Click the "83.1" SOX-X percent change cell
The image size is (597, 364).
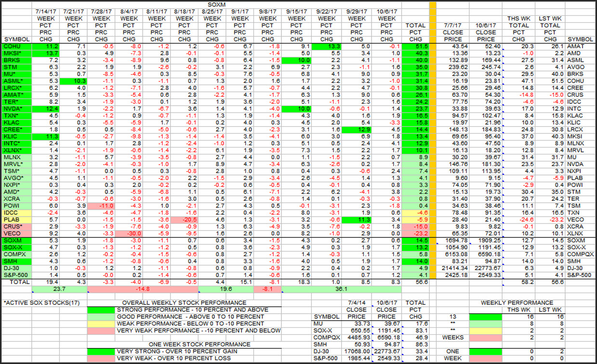[415, 330]
